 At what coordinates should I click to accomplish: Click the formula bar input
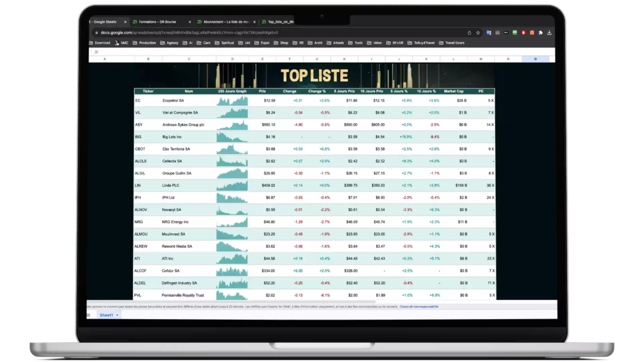[x=302, y=52]
